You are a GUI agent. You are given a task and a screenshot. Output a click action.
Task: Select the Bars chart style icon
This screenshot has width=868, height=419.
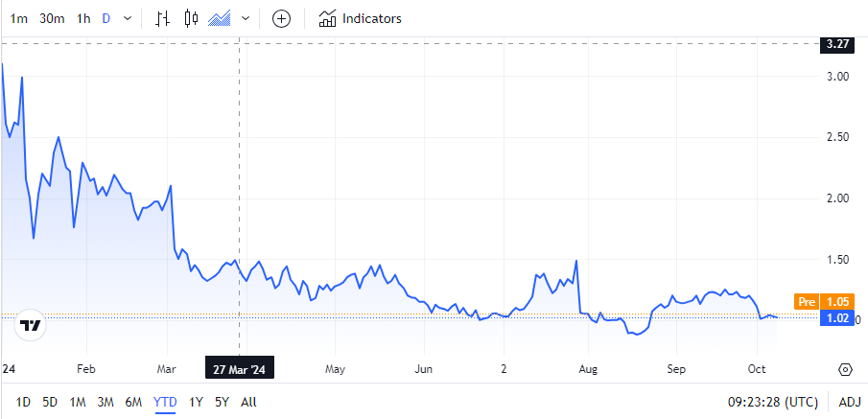click(x=164, y=18)
